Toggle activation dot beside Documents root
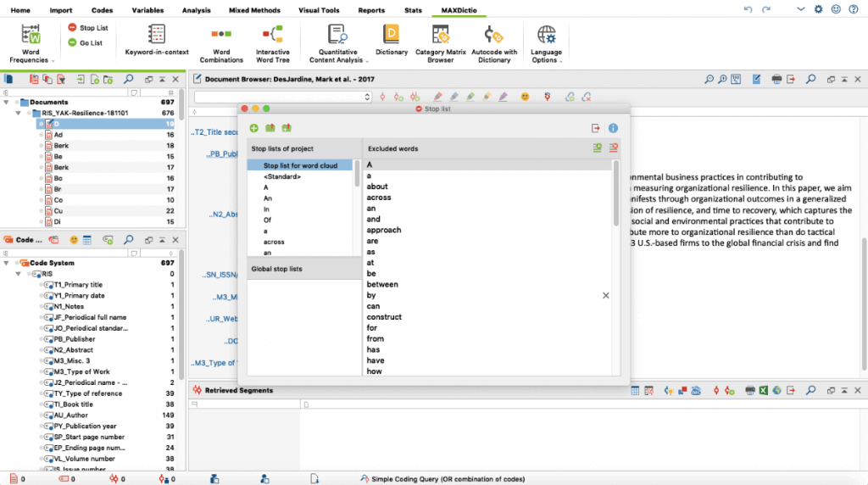The image size is (868, 485). click(17, 103)
